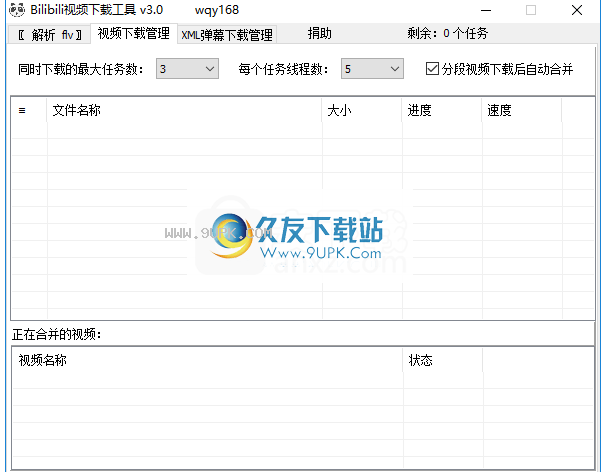Image resolution: width=601 pixels, height=472 pixels.
Task: Click the 状态 column header
Action: pos(442,360)
